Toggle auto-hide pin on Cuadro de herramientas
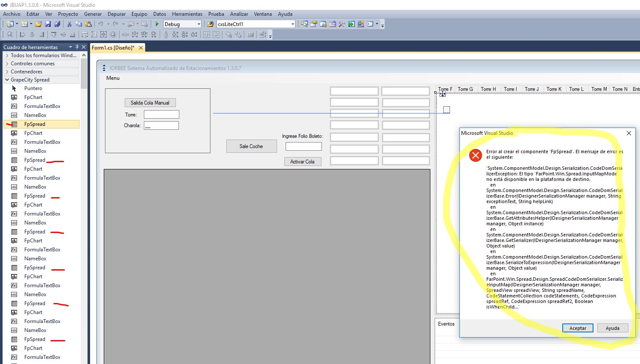Viewport: 640px width, 364px height. 77,47
